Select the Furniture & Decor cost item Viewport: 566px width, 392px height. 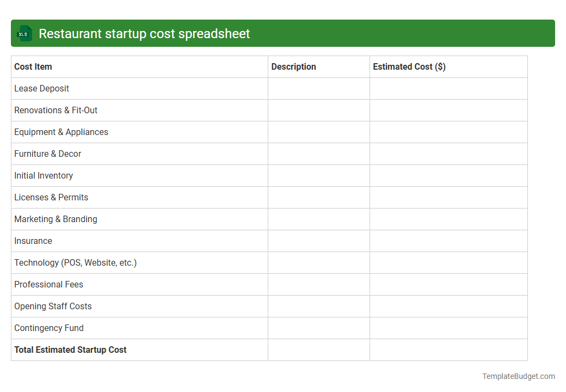click(47, 154)
